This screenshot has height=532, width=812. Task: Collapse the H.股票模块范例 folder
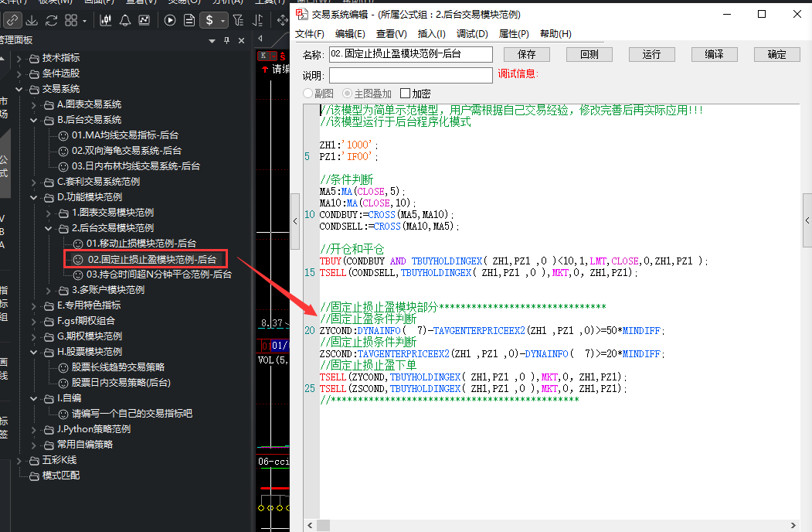34,353
